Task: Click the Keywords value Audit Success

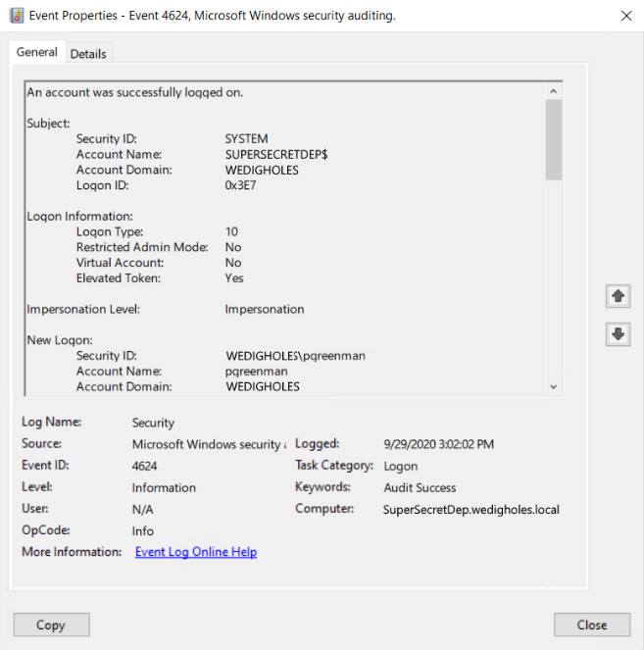Action: pyautogui.click(x=420, y=488)
